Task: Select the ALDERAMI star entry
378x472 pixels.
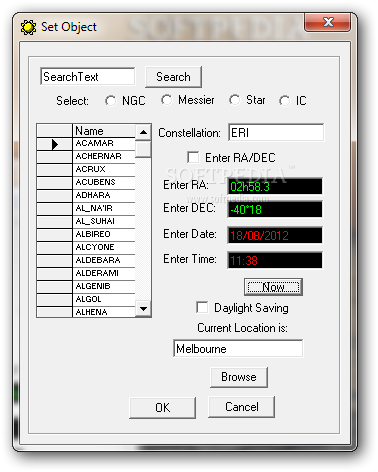Action: point(104,273)
